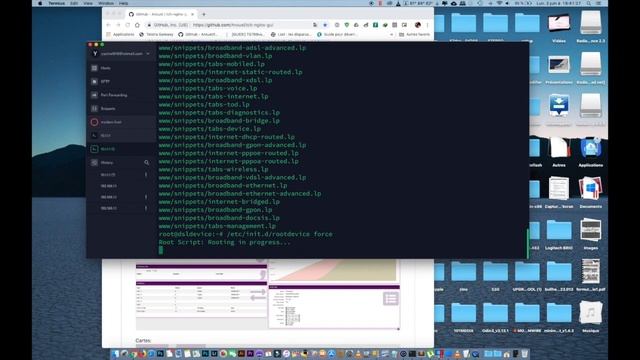Expand the Termius account dropdown arrow
This screenshot has height=360, width=640.
148,53
